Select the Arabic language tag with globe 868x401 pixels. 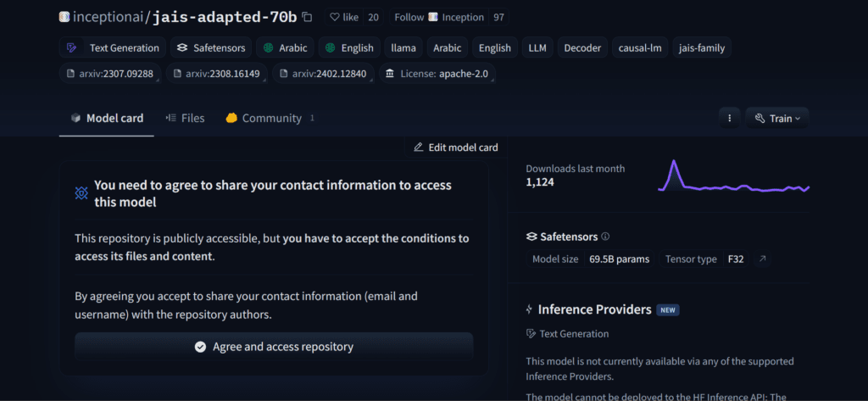pyautogui.click(x=286, y=47)
